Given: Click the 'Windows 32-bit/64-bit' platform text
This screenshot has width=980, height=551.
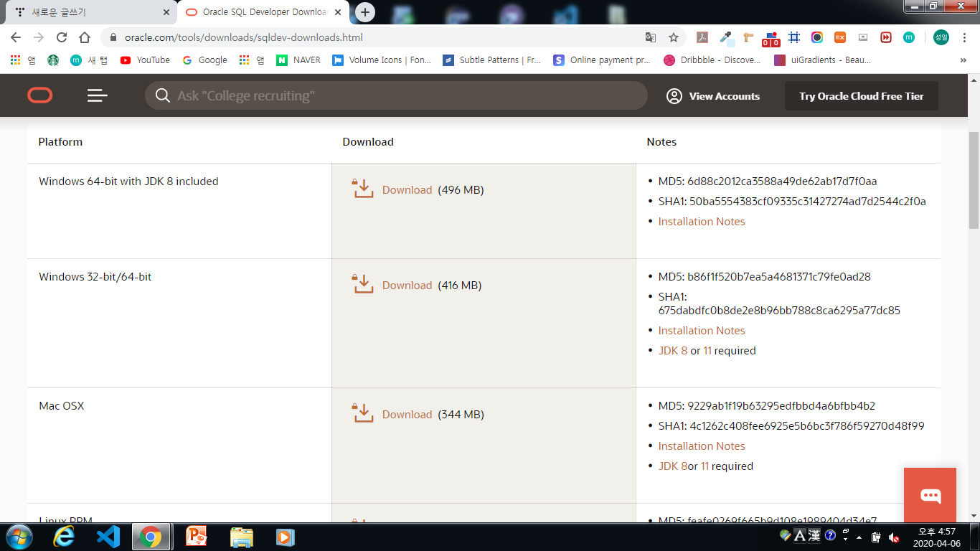Looking at the screenshot, I should (95, 277).
